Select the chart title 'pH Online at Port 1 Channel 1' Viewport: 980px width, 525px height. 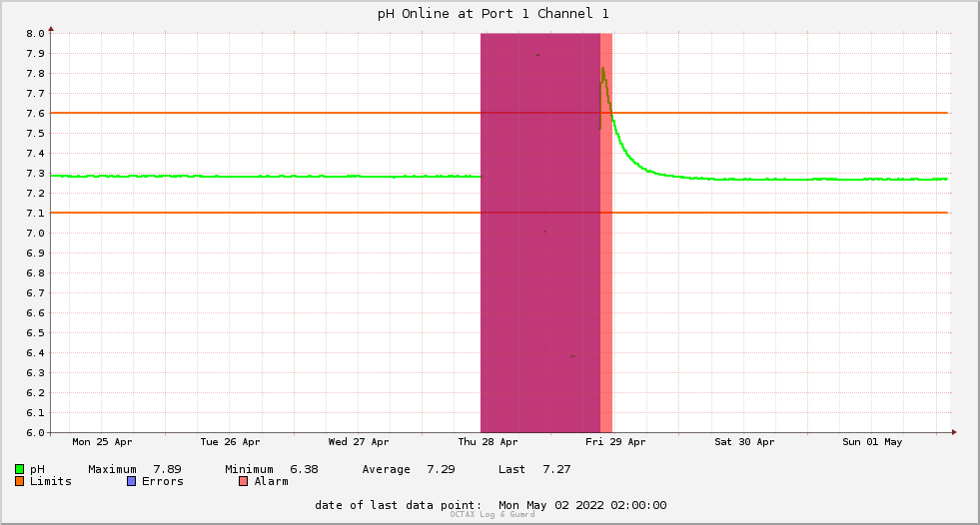[x=492, y=14]
